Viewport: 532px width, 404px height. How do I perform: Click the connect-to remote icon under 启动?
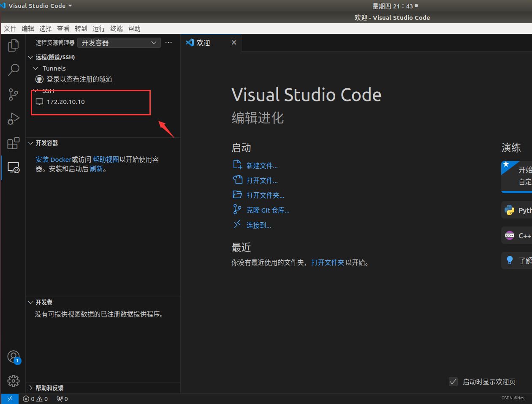(x=237, y=224)
